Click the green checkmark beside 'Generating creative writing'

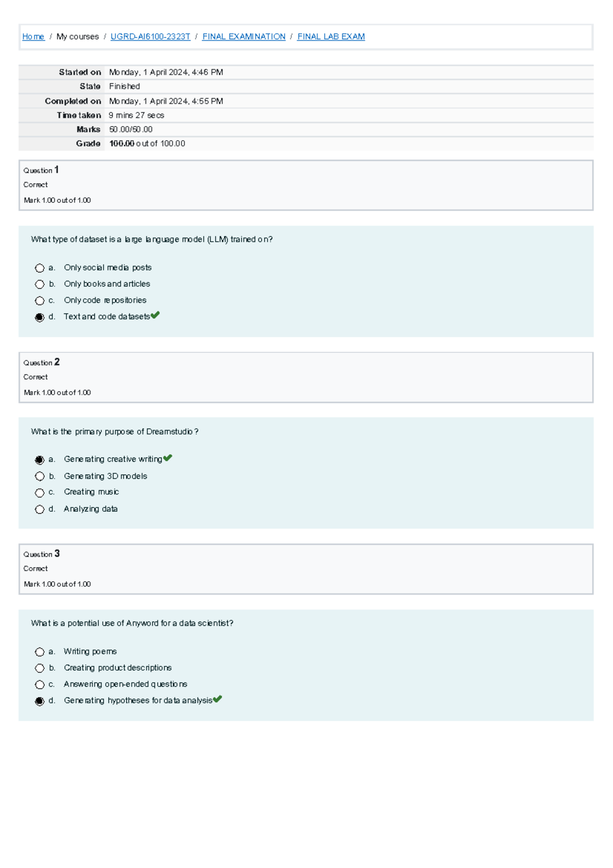[169, 456]
